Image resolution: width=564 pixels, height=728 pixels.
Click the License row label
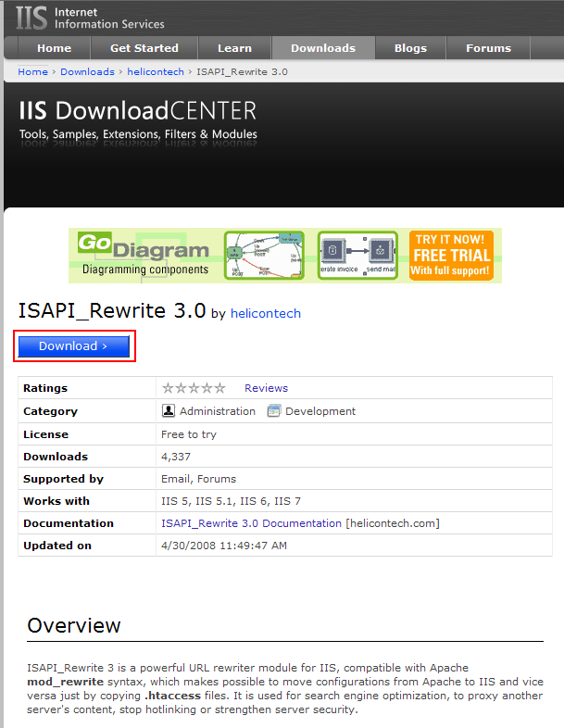click(45, 434)
